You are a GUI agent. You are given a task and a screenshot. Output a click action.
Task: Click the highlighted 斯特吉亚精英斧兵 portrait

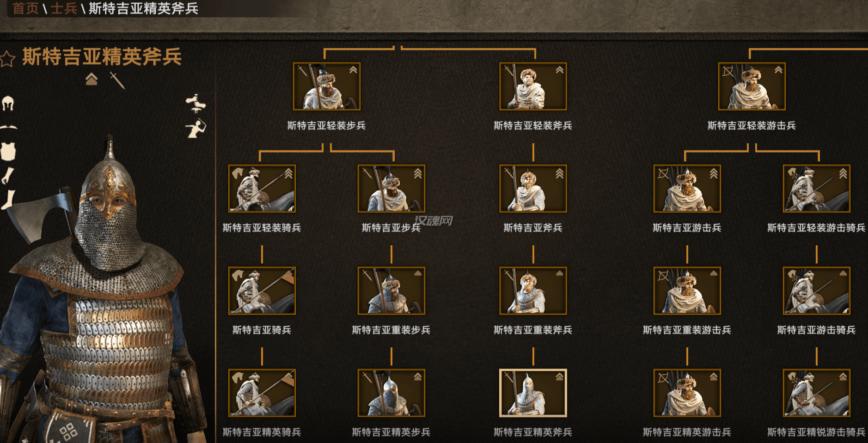[533, 393]
